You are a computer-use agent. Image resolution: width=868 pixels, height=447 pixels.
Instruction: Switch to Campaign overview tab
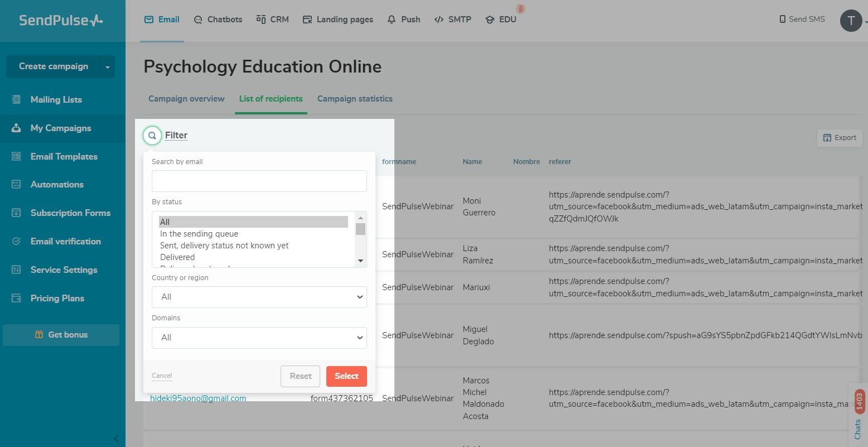tap(186, 99)
